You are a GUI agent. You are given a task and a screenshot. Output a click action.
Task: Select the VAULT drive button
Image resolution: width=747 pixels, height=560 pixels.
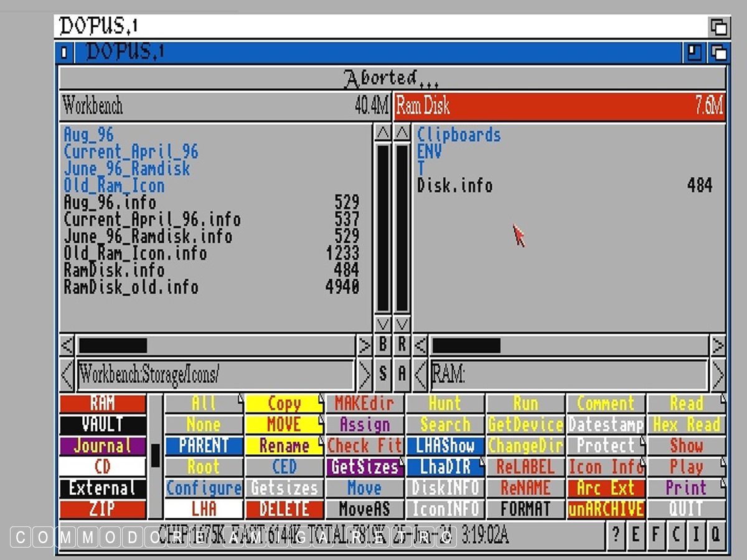tap(103, 425)
